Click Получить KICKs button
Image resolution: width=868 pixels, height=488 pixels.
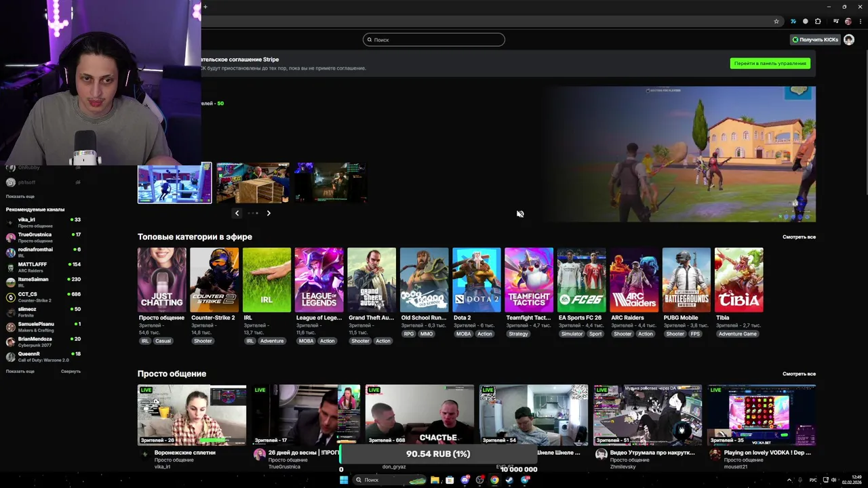click(815, 39)
